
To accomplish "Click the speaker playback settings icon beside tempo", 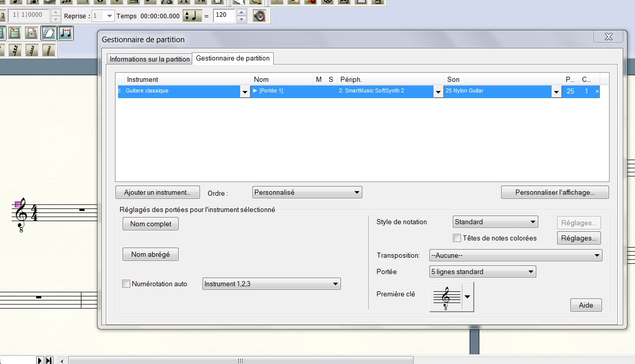I will click(259, 16).
